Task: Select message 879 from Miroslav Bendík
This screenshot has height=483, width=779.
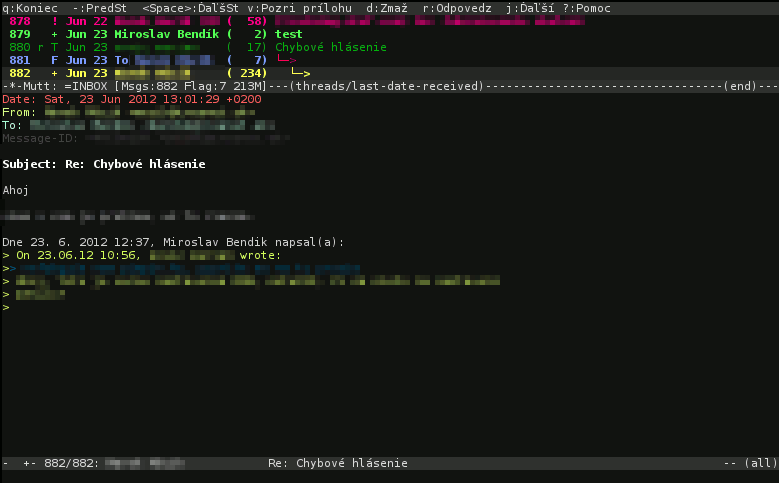Action: pos(390,34)
